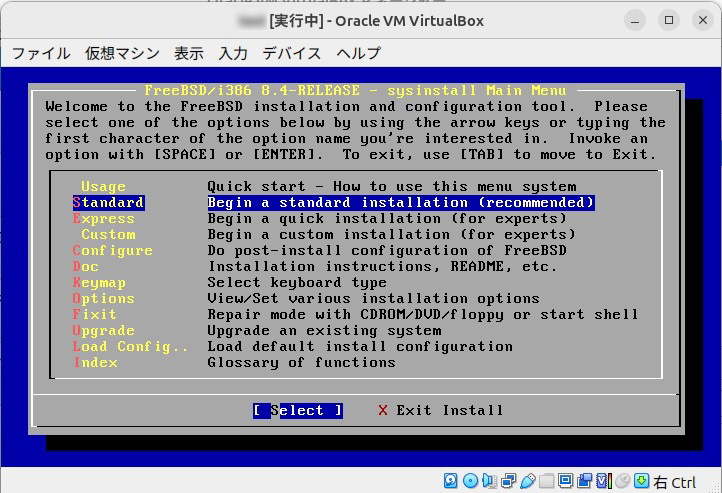Open the USB devices status icon
Image resolution: width=722 pixels, height=493 pixels.
(528, 481)
